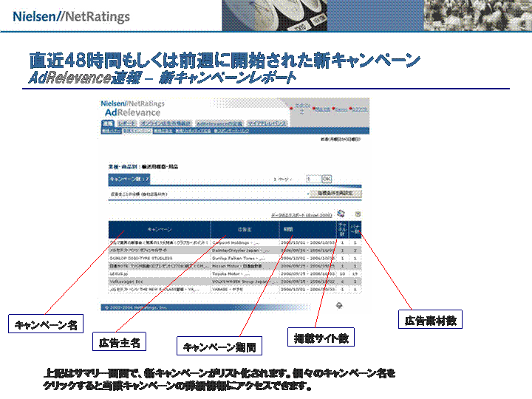The width and height of the screenshot is (532, 399).
Task: Click the キャンペーン数: 7 label
Action: click(129, 179)
